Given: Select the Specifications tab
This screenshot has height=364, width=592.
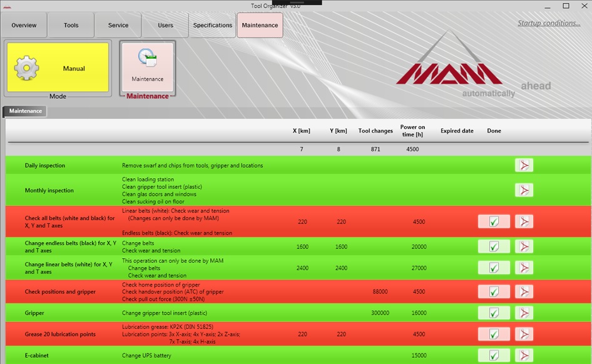Looking at the screenshot, I should (213, 25).
